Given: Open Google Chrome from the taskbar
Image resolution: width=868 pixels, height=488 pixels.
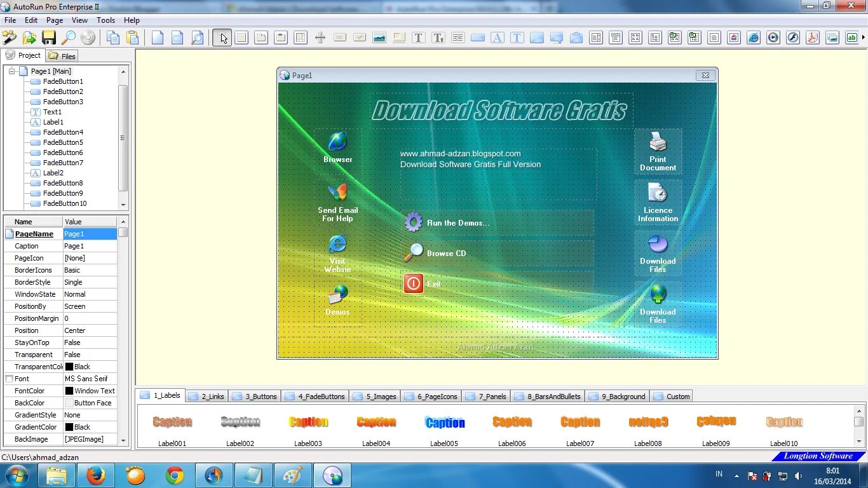Looking at the screenshot, I should [175, 475].
